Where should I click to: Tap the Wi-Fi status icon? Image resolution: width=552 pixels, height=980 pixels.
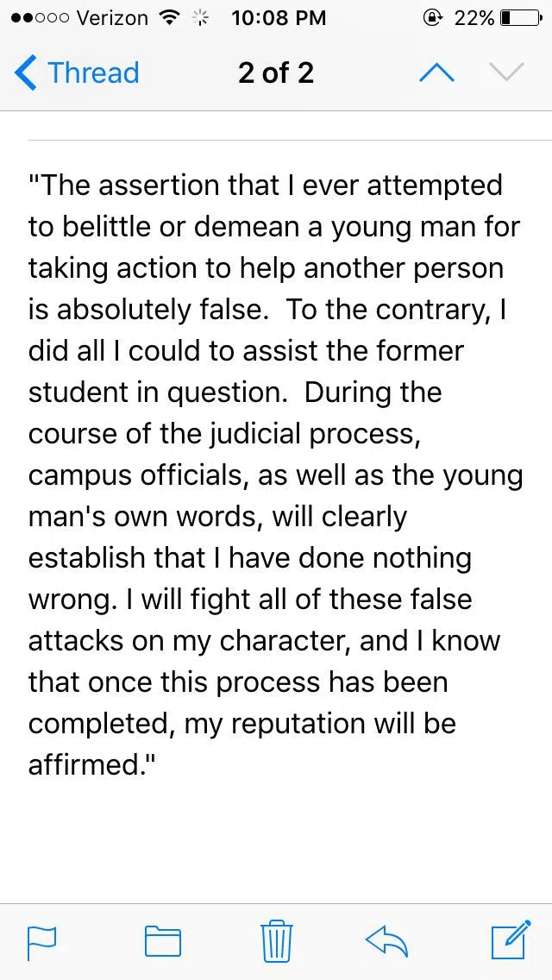point(168,18)
